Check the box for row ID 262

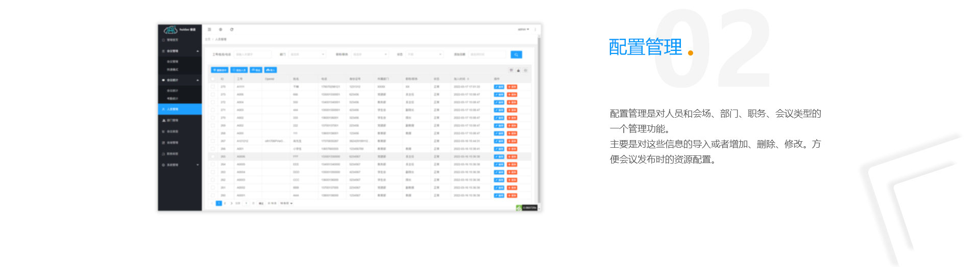pyautogui.click(x=213, y=180)
